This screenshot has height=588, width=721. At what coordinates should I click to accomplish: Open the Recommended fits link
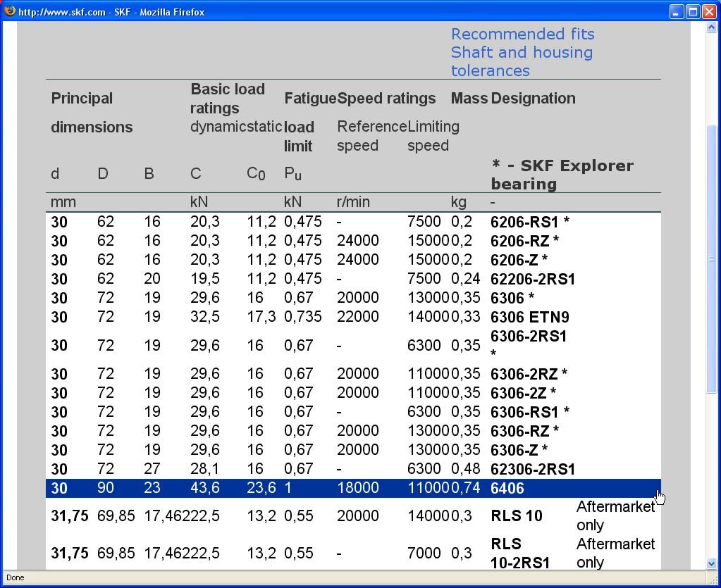pyautogui.click(x=522, y=34)
